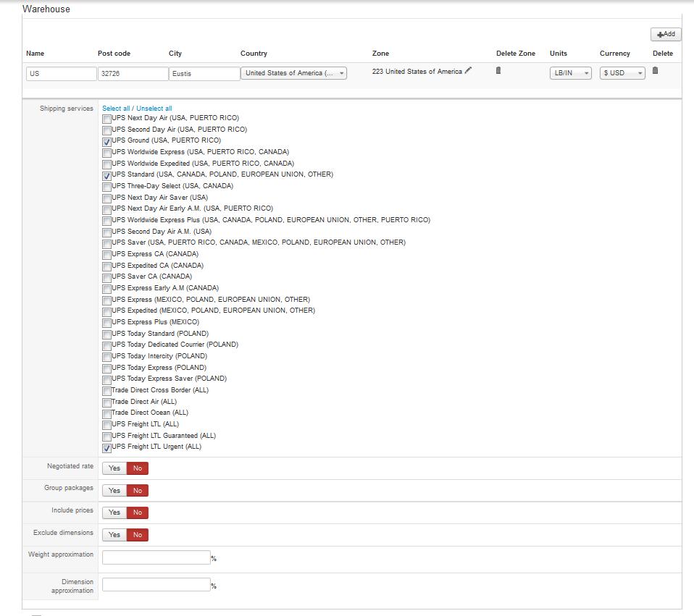This screenshot has width=694, height=616.
Task: Click the pencil icon to edit zone
Action: click(x=468, y=71)
